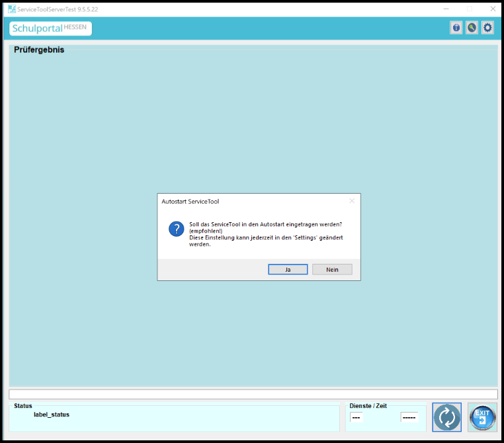The image size is (504, 443).
Task: Click the Dienste field showing three dashes
Action: [356, 417]
